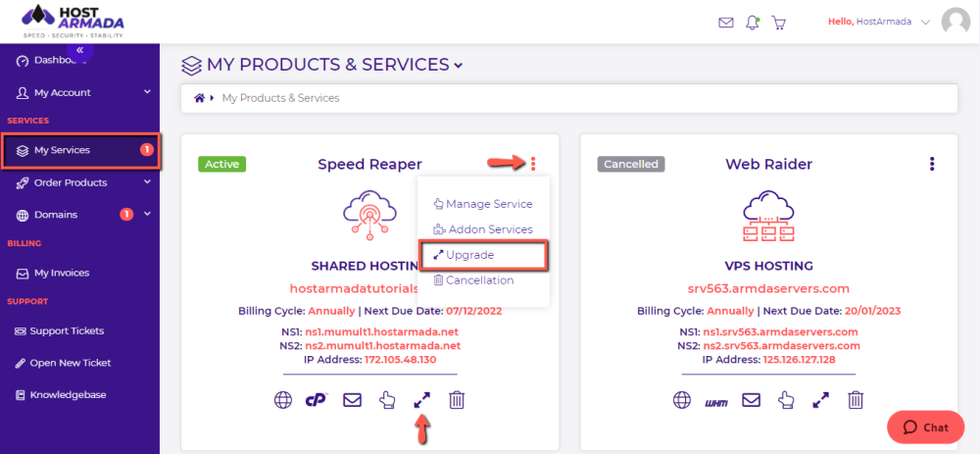Click Speed Reaper manage hand icon

387,400
